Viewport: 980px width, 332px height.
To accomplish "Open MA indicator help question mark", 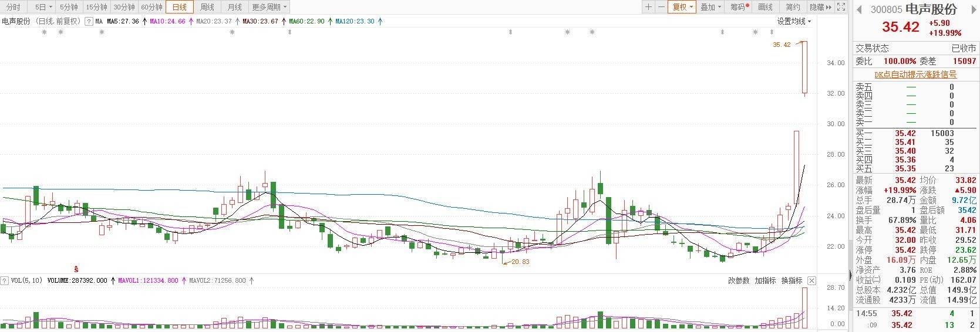I will click(x=89, y=21).
